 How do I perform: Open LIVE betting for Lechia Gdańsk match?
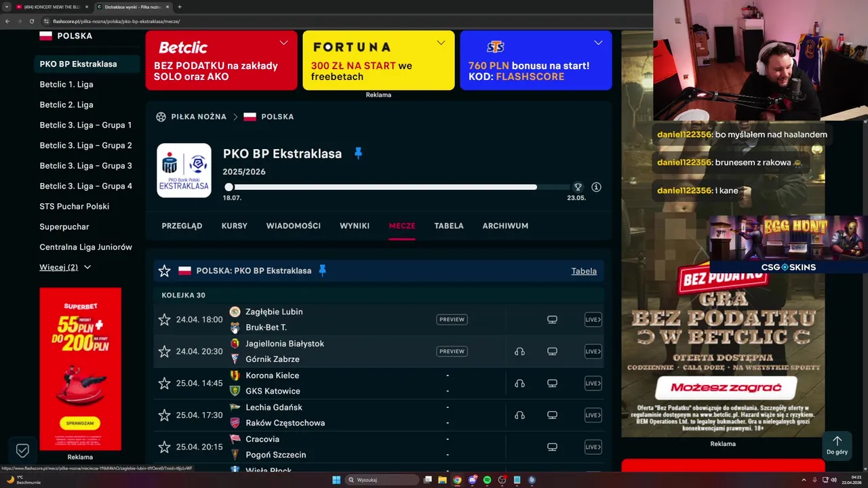[593, 415]
